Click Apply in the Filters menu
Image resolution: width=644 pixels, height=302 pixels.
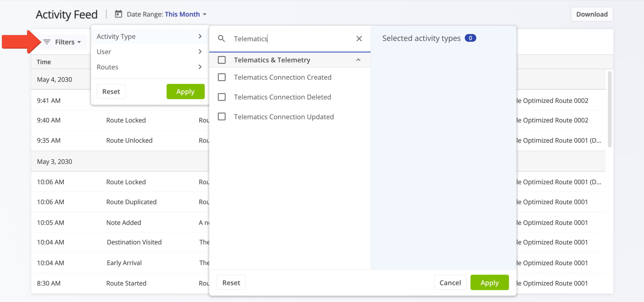186,92
